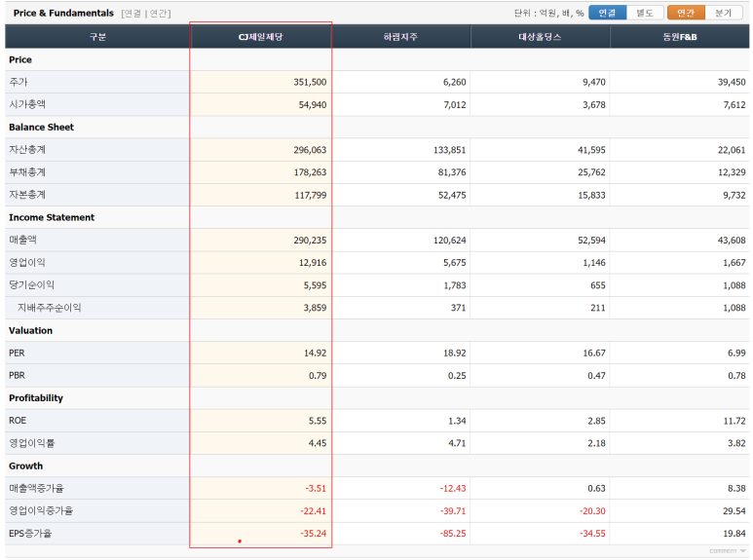The height and width of the screenshot is (560, 753).
Task: Click the 영업이익 row label
Action: coord(27,262)
